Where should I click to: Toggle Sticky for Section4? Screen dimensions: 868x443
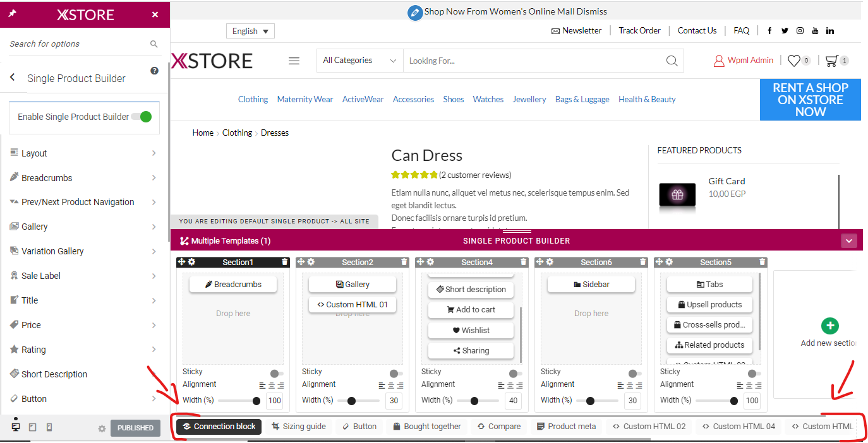[x=515, y=374]
